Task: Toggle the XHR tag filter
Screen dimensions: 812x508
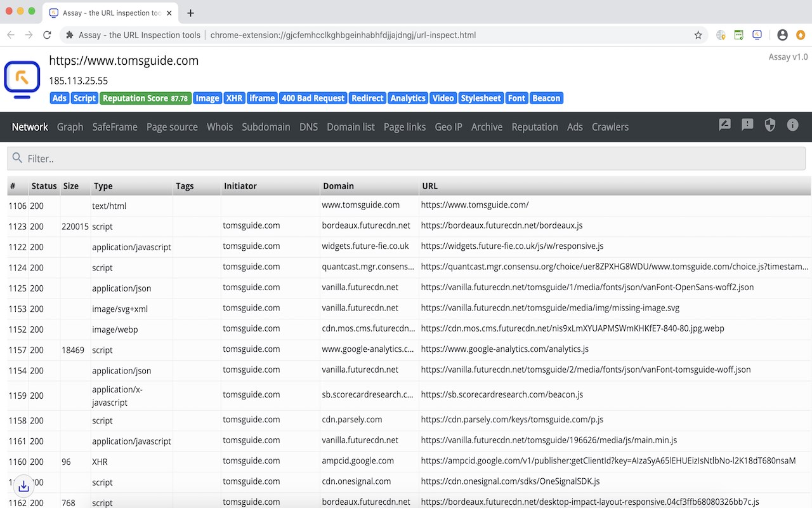Action: (x=234, y=98)
